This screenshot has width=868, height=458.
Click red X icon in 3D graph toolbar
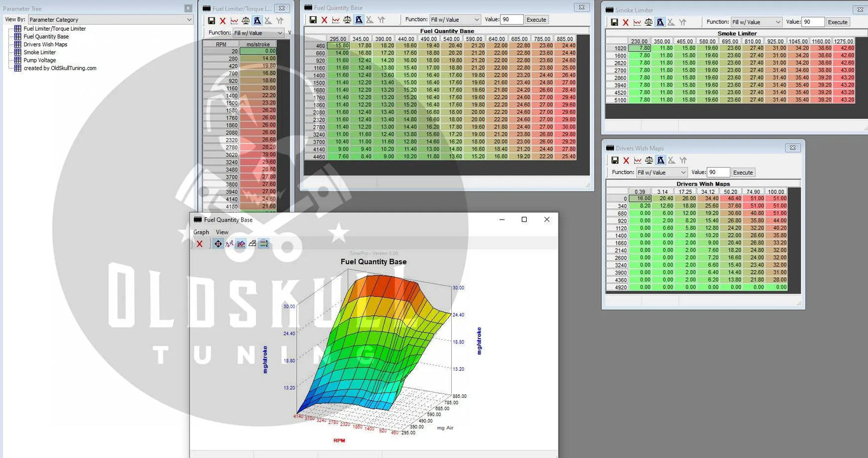[199, 244]
